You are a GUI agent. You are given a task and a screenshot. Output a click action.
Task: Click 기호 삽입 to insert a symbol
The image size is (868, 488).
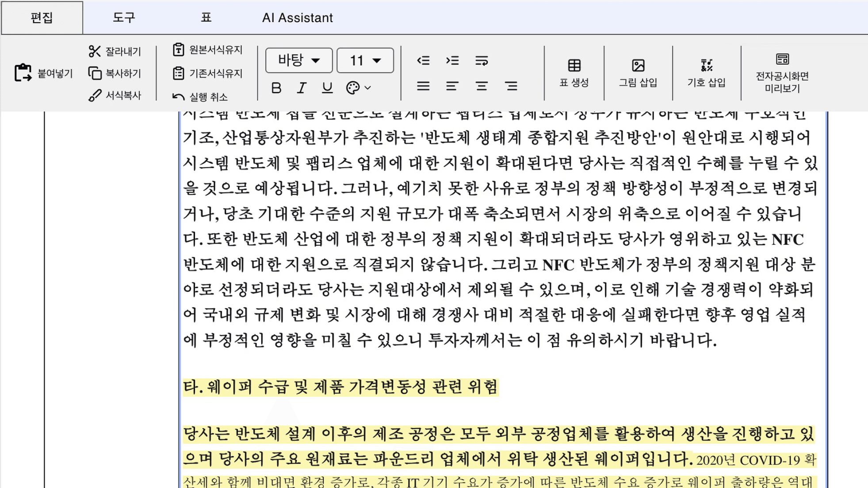pyautogui.click(x=706, y=73)
